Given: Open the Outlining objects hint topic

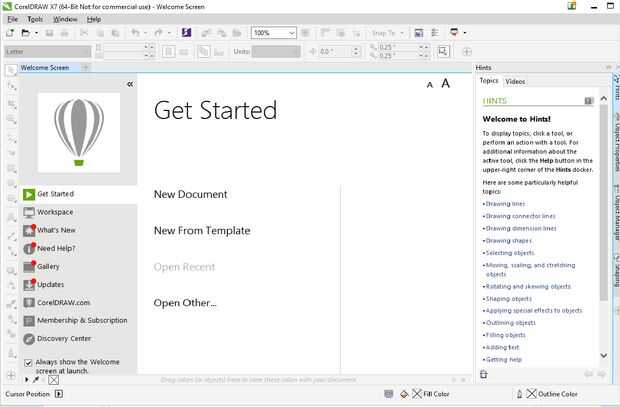Looking at the screenshot, I should 510,323.
